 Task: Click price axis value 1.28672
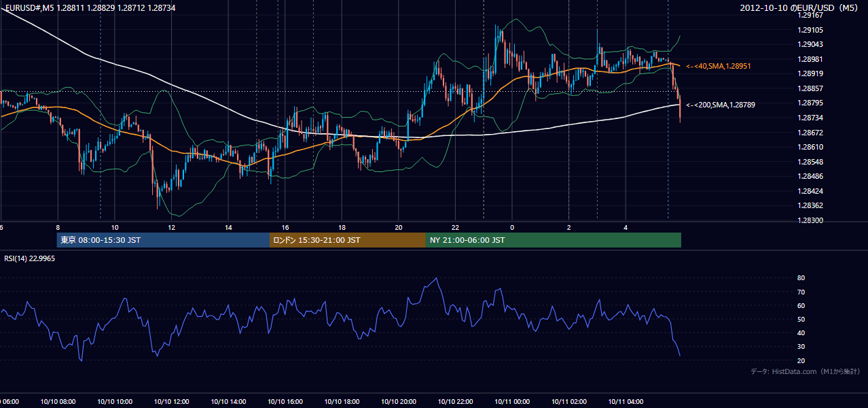(811, 133)
